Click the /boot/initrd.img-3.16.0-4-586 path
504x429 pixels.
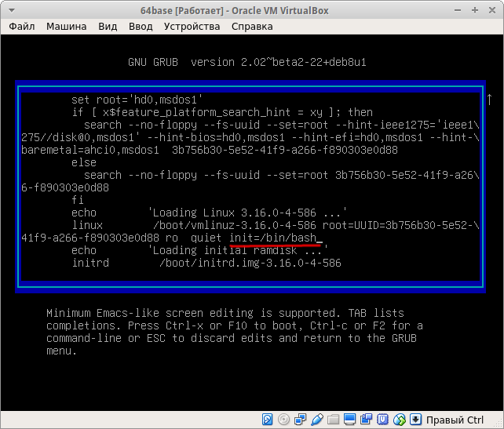click(250, 263)
